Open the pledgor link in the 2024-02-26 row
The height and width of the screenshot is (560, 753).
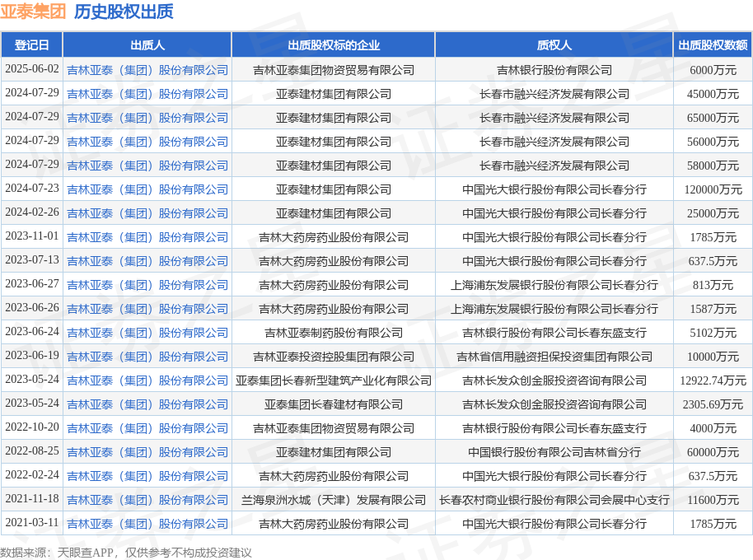point(147,213)
